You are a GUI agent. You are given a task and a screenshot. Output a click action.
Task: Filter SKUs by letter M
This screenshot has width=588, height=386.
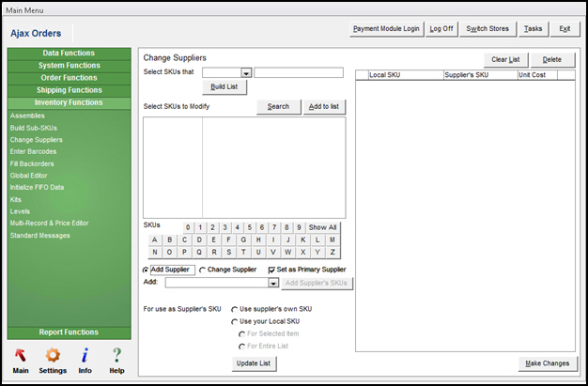click(332, 239)
